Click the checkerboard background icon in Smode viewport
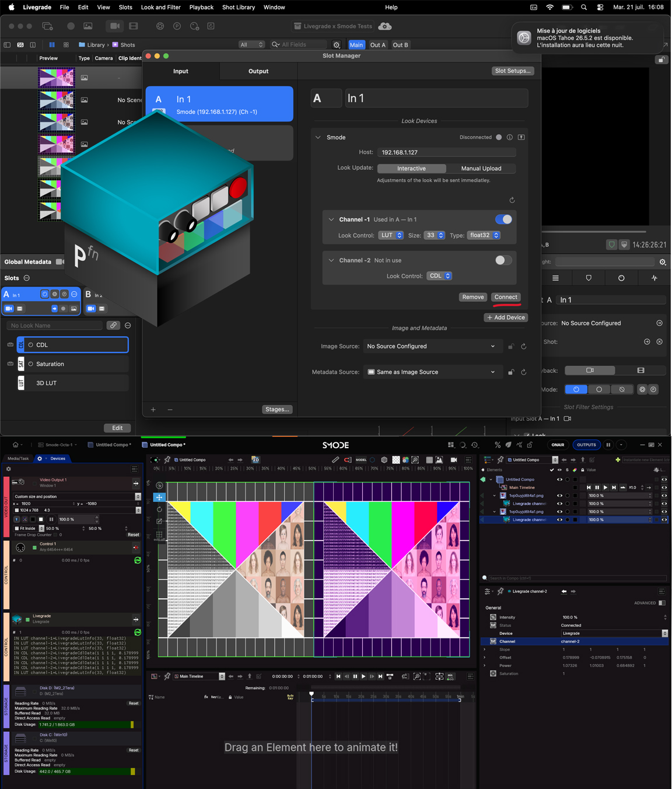The image size is (672, 789). [396, 460]
